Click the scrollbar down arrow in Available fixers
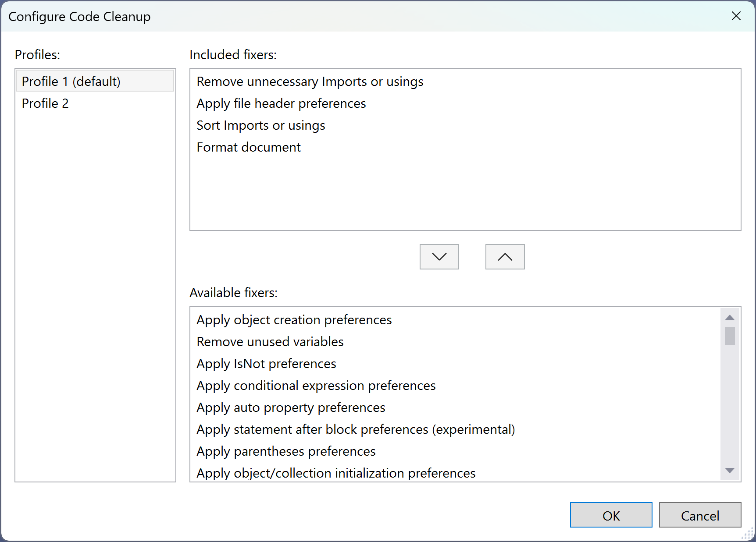Viewport: 756px width, 542px height. pos(729,470)
